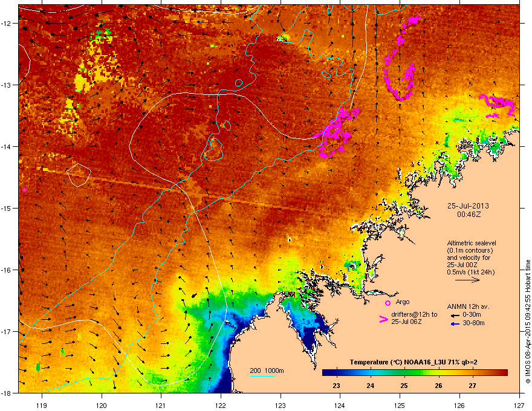Click the latitude axis label -12
Viewport: 532px width, 411px height.
pyautogui.click(x=5, y=24)
